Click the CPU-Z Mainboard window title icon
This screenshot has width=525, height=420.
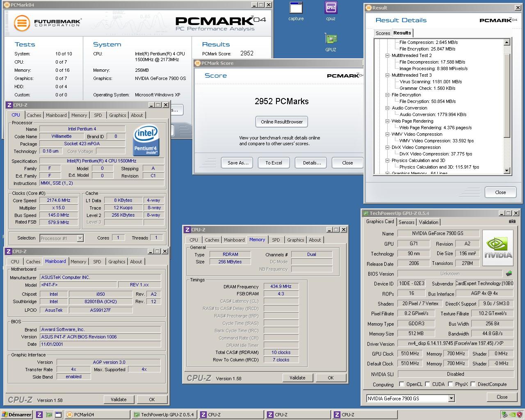tap(9, 251)
